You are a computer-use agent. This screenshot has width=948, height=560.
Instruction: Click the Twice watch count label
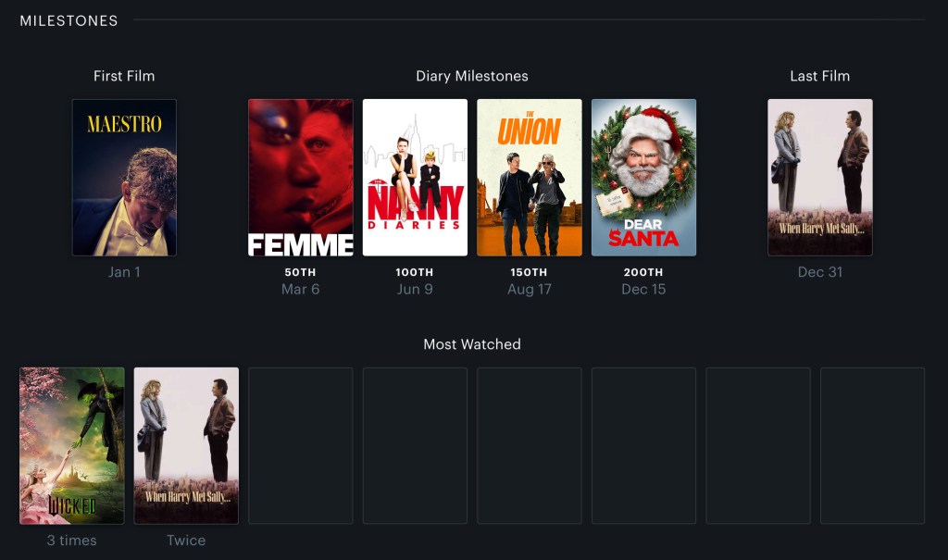pos(186,540)
